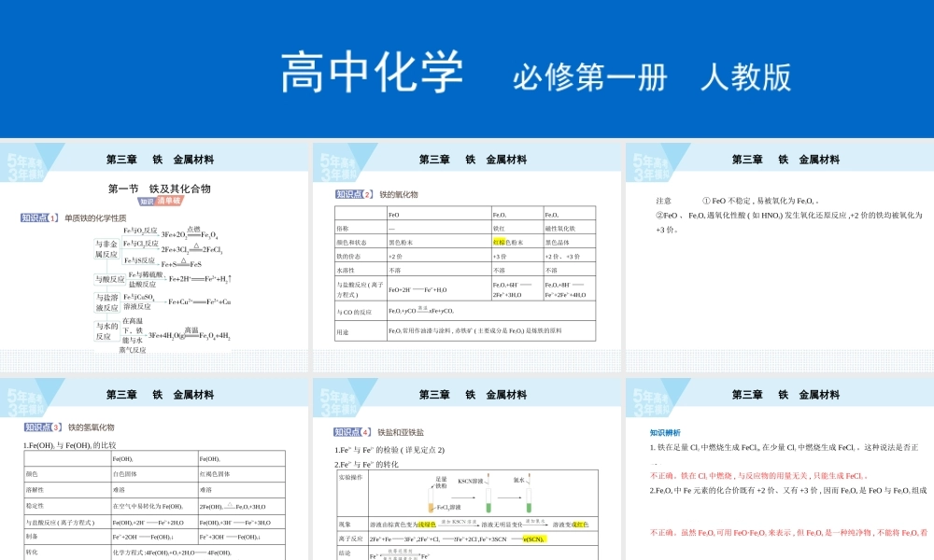The image size is (934, 560).
Task: Click the test tube below 氯水 dropper
Action: 529,500
